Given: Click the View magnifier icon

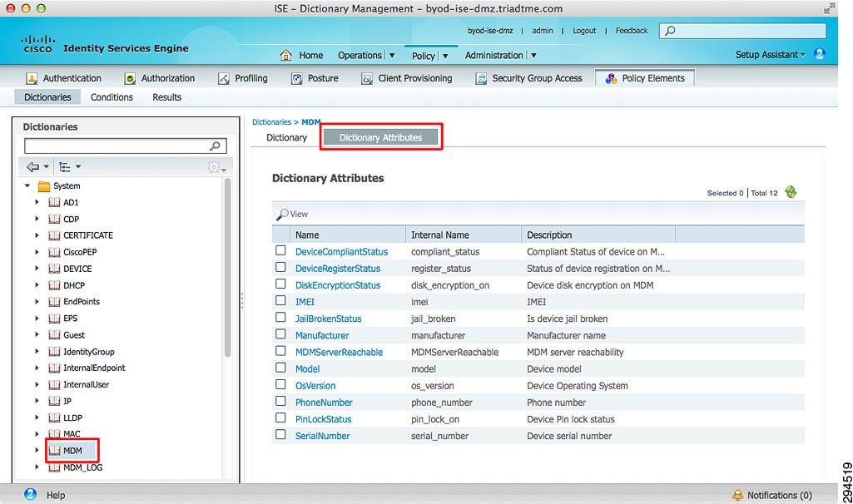Looking at the screenshot, I should pyautogui.click(x=282, y=215).
